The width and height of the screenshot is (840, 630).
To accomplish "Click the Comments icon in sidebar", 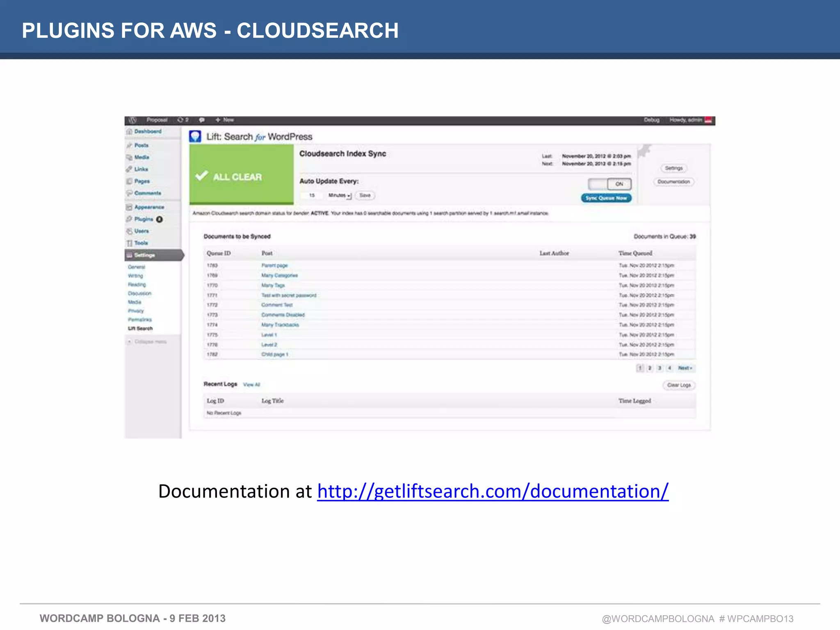I will [130, 193].
